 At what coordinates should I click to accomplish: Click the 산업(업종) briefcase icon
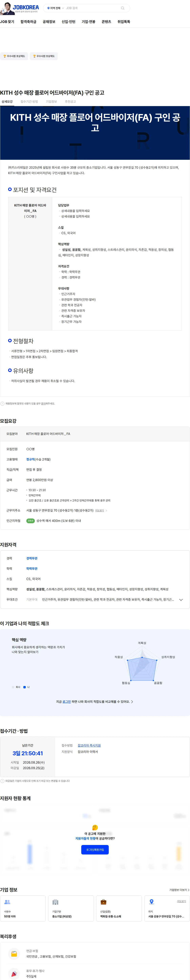pos(103,902)
